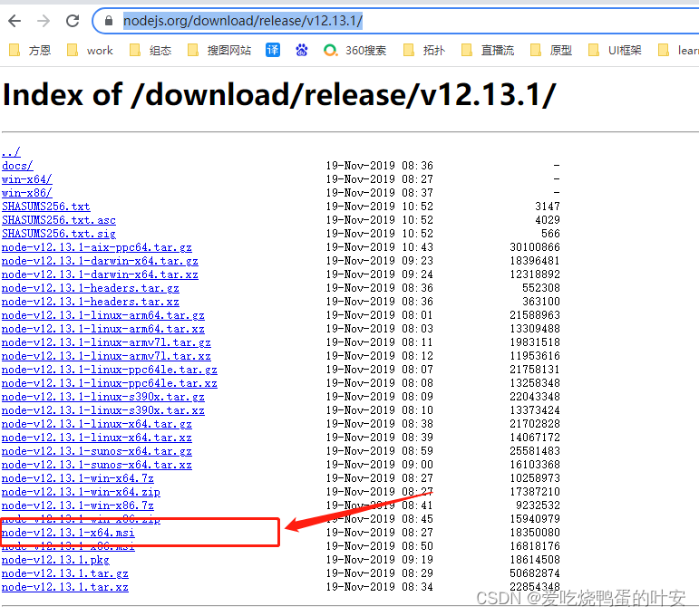Open SHASUMS256.txt file link

[x=46, y=207]
